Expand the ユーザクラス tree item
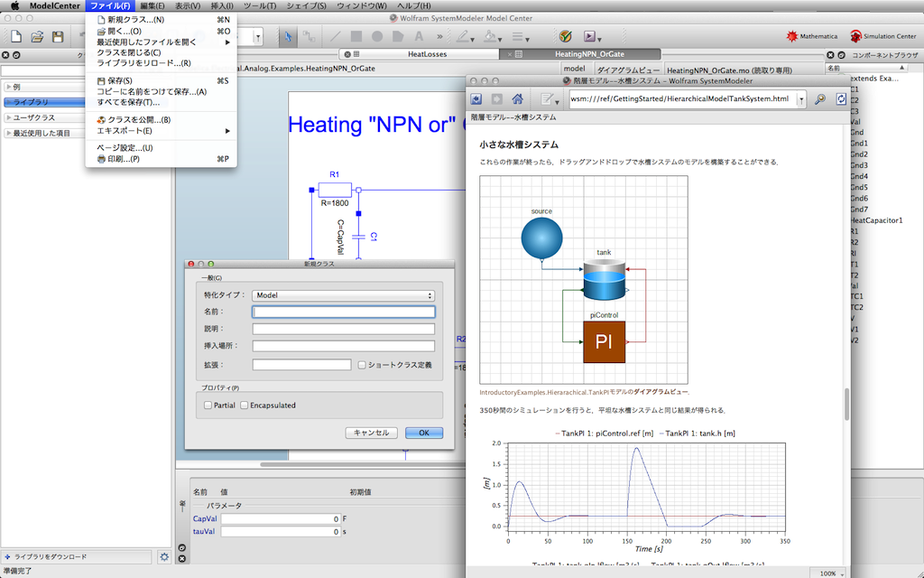The image size is (924, 578). point(8,117)
